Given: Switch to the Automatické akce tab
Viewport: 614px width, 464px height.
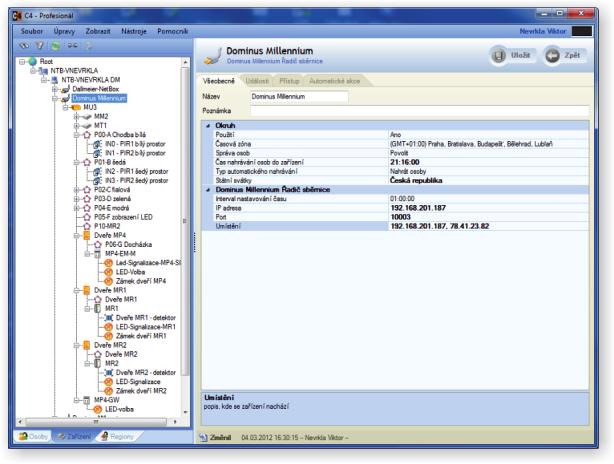Looking at the screenshot, I should click(335, 81).
